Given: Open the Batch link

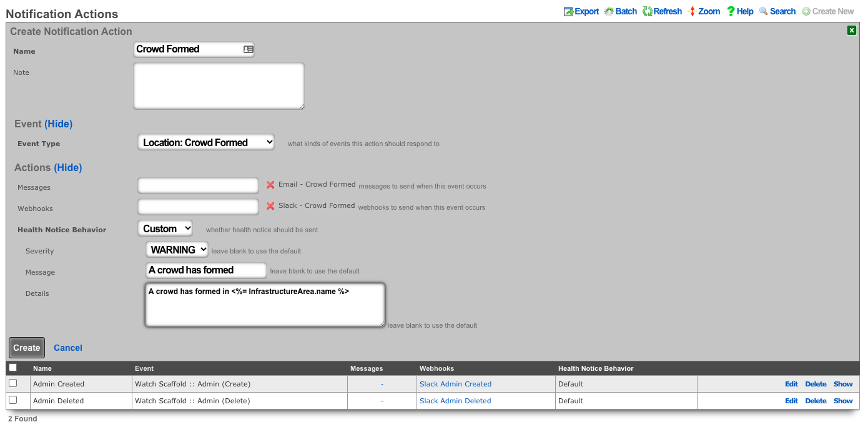Looking at the screenshot, I should (626, 11).
